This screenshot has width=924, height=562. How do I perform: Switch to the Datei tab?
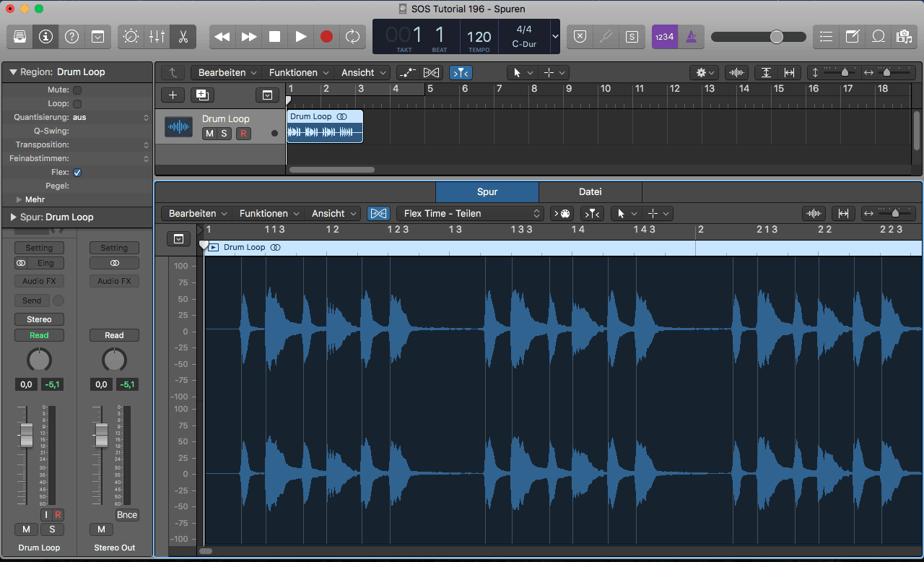click(590, 191)
